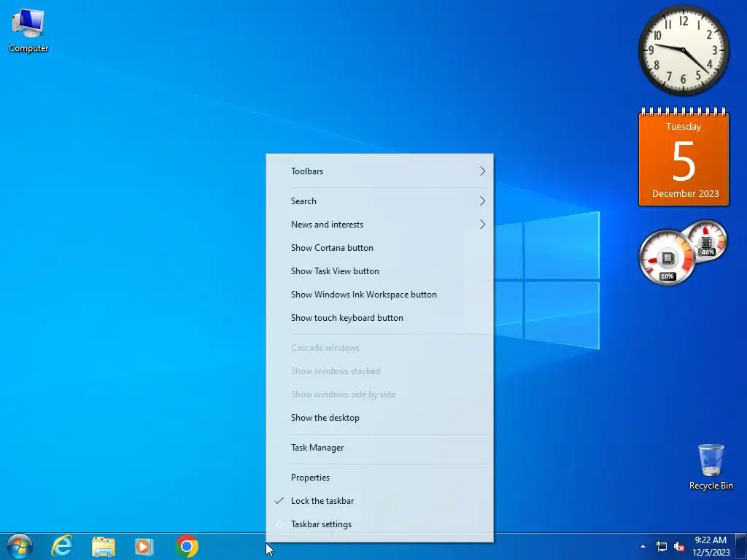Viewport: 747px width, 560px height.
Task: Expand the Toolbars submenu
Action: [379, 171]
